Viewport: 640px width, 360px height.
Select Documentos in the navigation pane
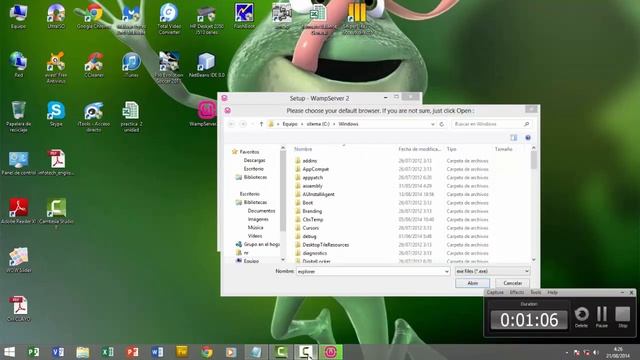coord(261,211)
